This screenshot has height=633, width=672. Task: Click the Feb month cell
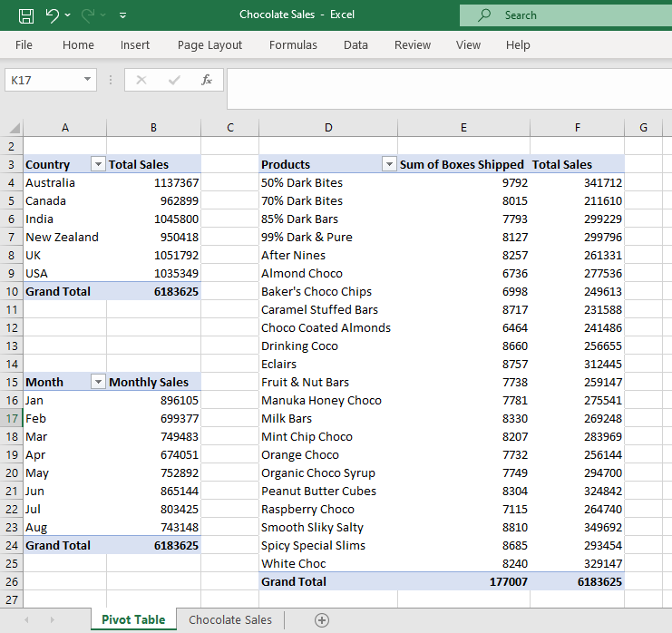[64, 418]
